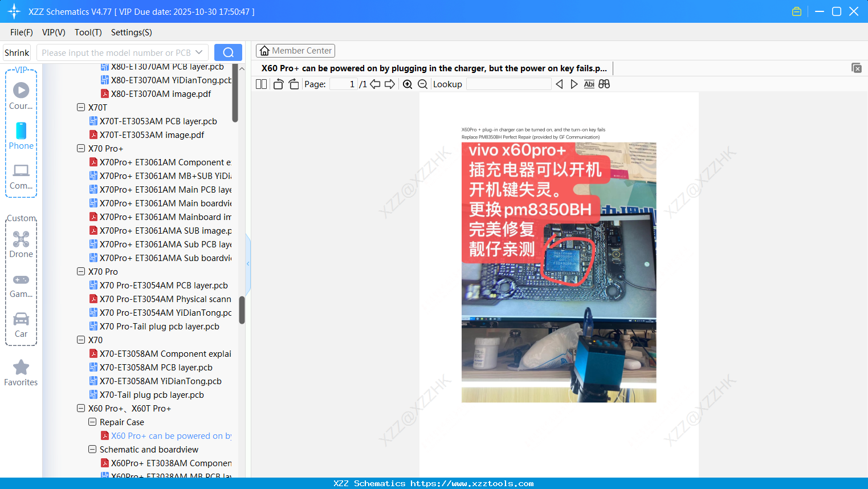Find previous lookup result
Image resolution: width=868 pixels, height=489 pixels.
559,84
